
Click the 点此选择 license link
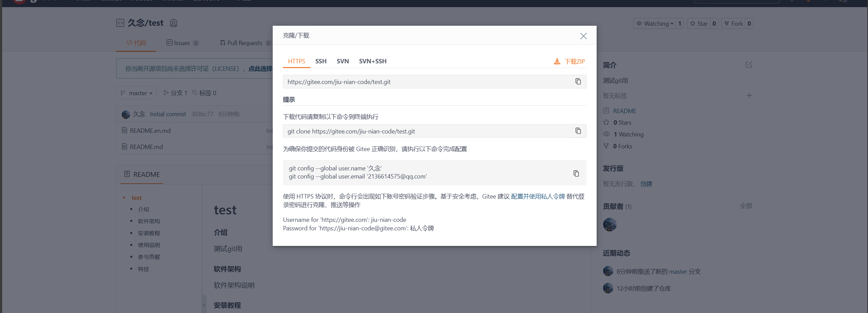[260, 69]
